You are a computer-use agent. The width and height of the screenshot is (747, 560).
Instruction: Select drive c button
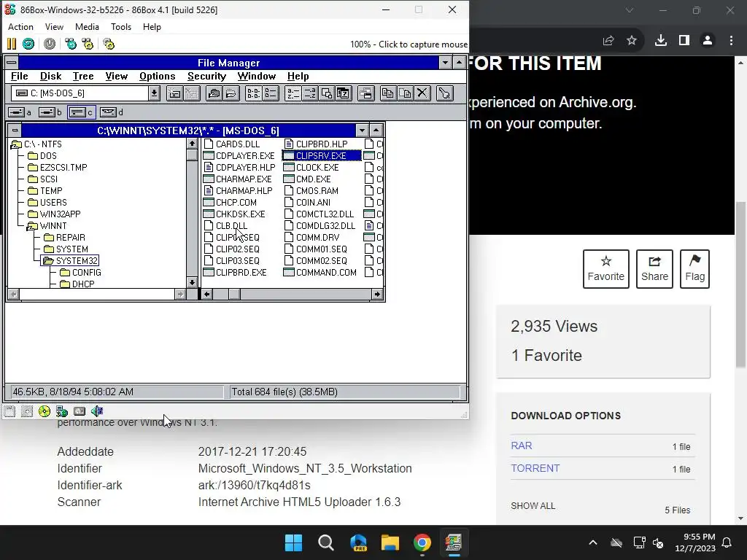81,112
